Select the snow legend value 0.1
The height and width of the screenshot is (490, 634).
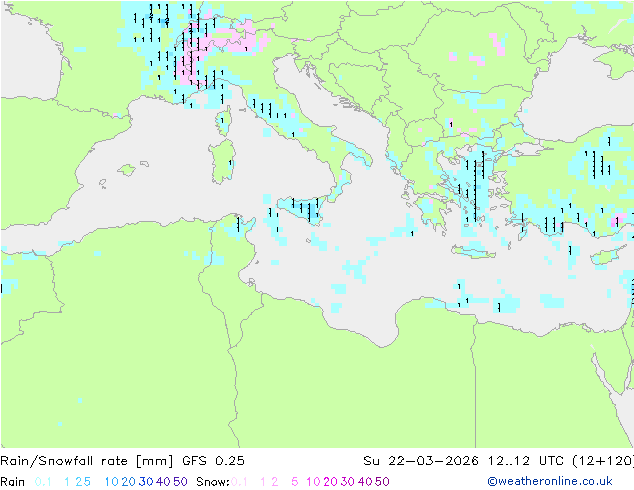click(239, 482)
